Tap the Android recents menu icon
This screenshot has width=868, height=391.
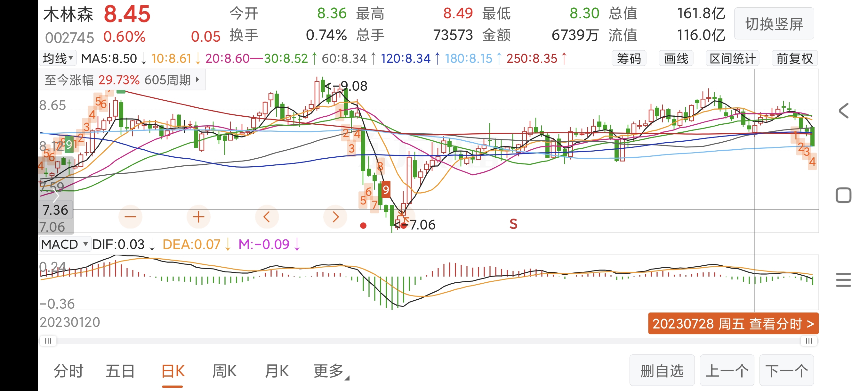(843, 280)
